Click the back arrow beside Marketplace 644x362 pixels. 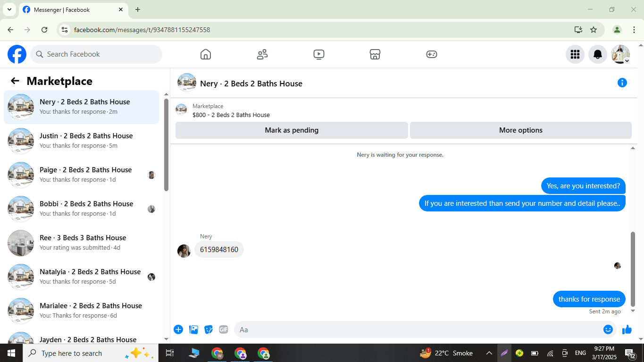(x=15, y=81)
